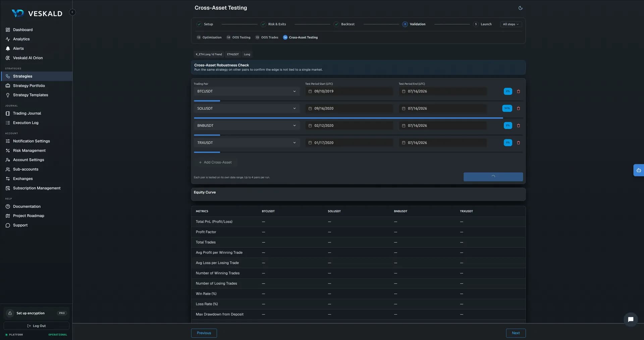Image resolution: width=644 pixels, height=340 pixels.
Task: Click the Sub-accounts people icon
Action: (x=8, y=169)
